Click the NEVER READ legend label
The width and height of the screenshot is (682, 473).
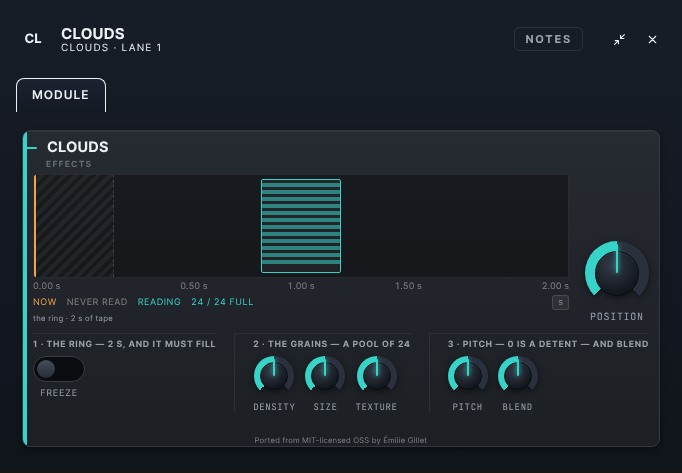[97, 302]
